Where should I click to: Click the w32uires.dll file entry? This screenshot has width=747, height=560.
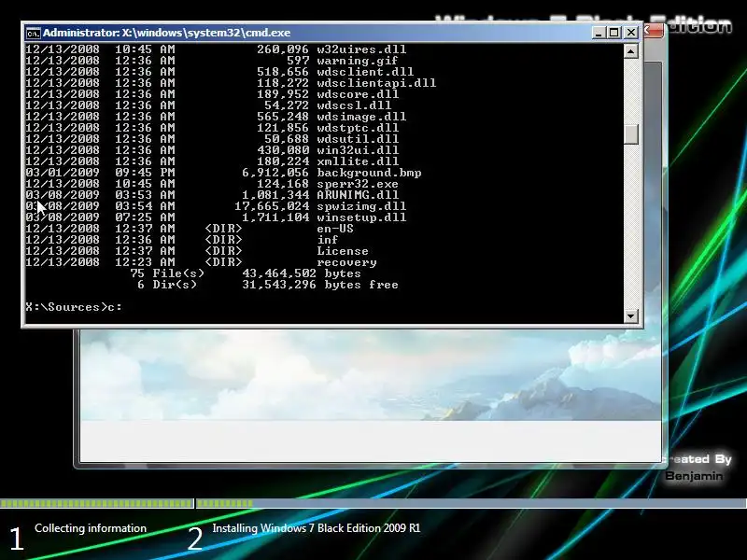361,49
